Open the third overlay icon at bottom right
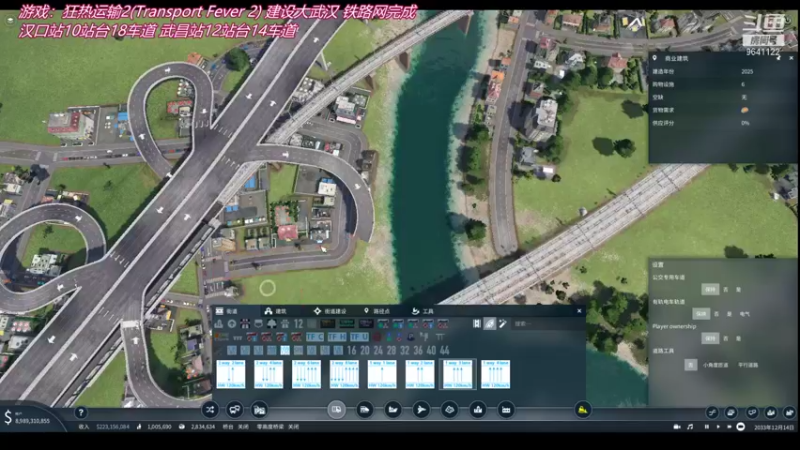This screenshot has height=450, width=800. point(752,412)
